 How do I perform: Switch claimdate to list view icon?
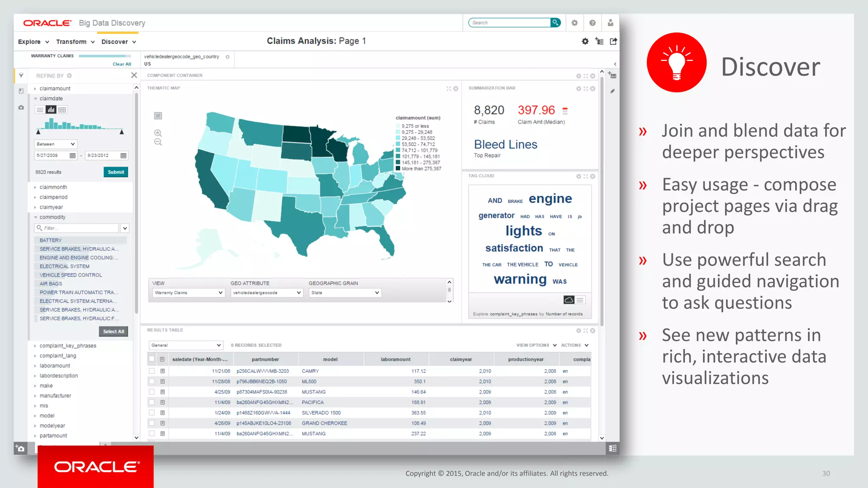(40, 110)
